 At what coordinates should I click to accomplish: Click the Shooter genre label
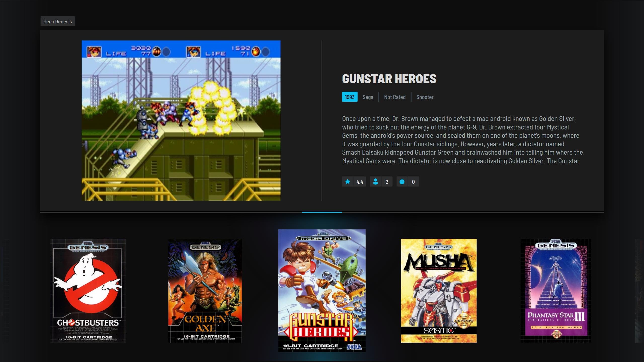click(425, 97)
